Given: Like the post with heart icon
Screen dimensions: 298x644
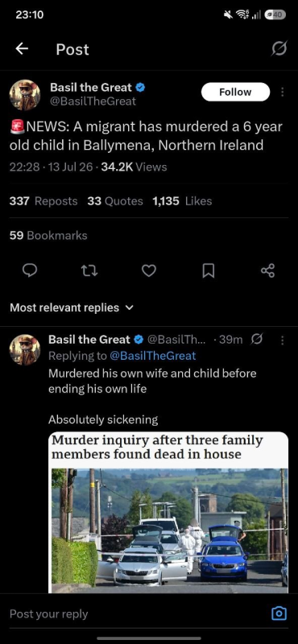Looking at the screenshot, I should pos(149,270).
